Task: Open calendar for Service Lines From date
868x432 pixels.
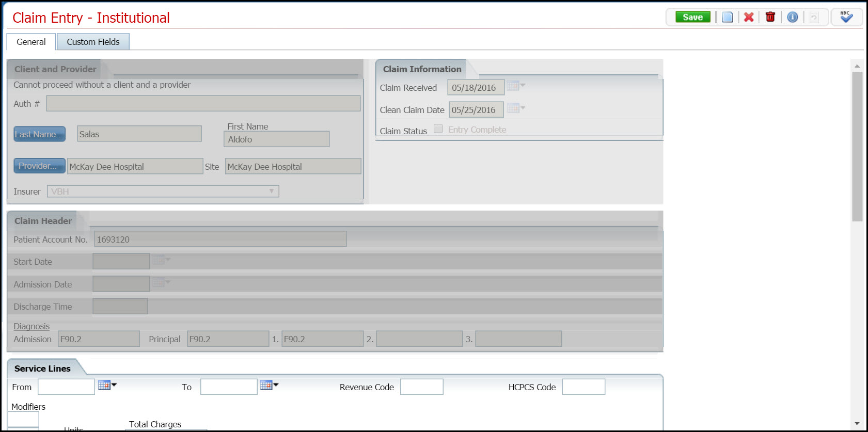Action: (x=107, y=385)
